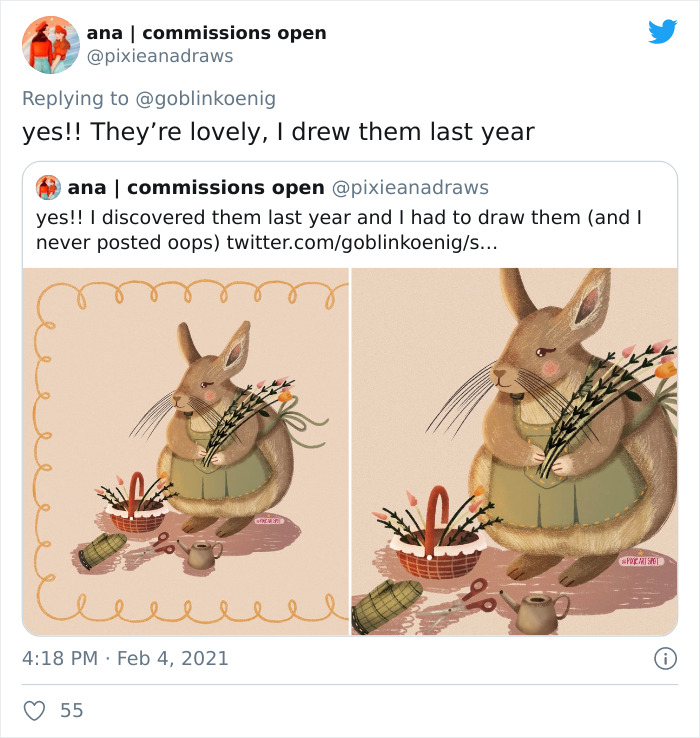
Task: Click the @pixieanadraws handle in the quoted tweet
Action: click(410, 188)
